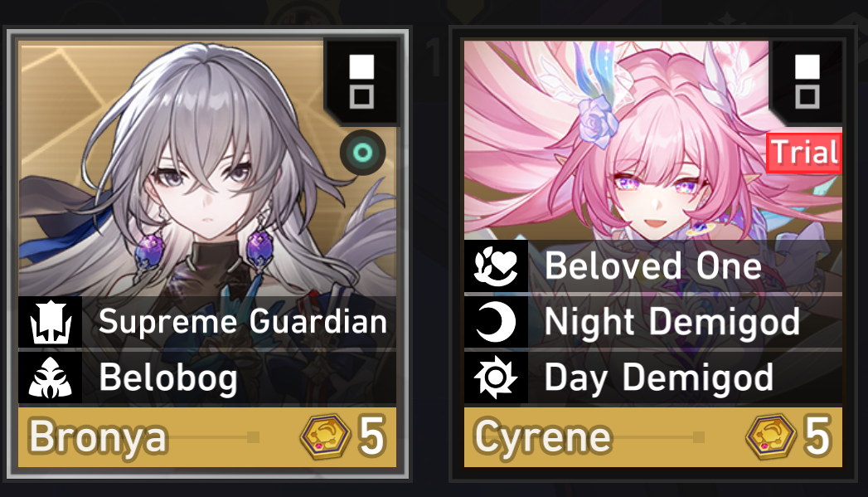Screen dimensions: 868x497
Task: Click the red Trial badge on Cyrene
Action: [804, 153]
